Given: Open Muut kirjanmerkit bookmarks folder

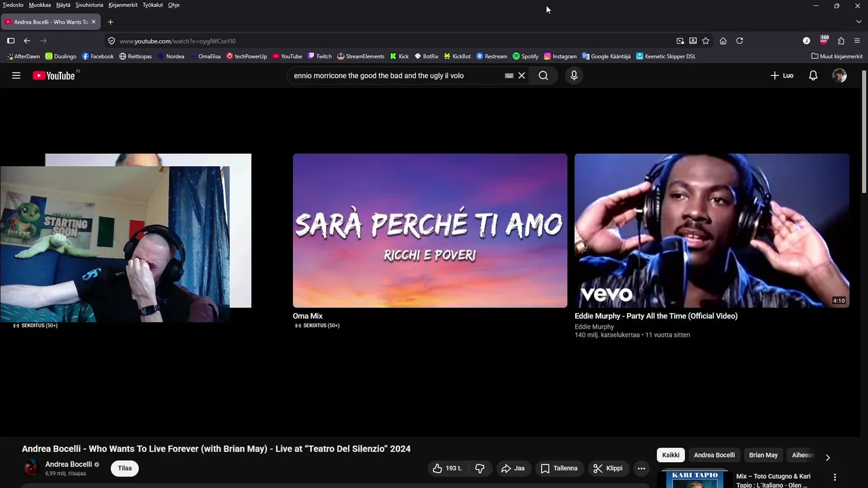Looking at the screenshot, I should [x=837, y=56].
